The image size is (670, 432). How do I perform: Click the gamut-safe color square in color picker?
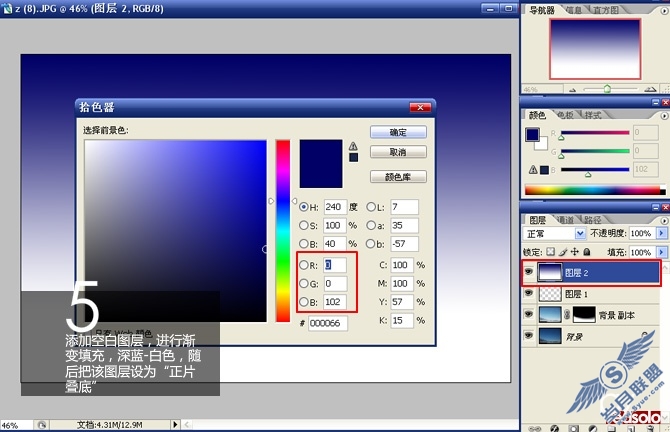tap(353, 158)
